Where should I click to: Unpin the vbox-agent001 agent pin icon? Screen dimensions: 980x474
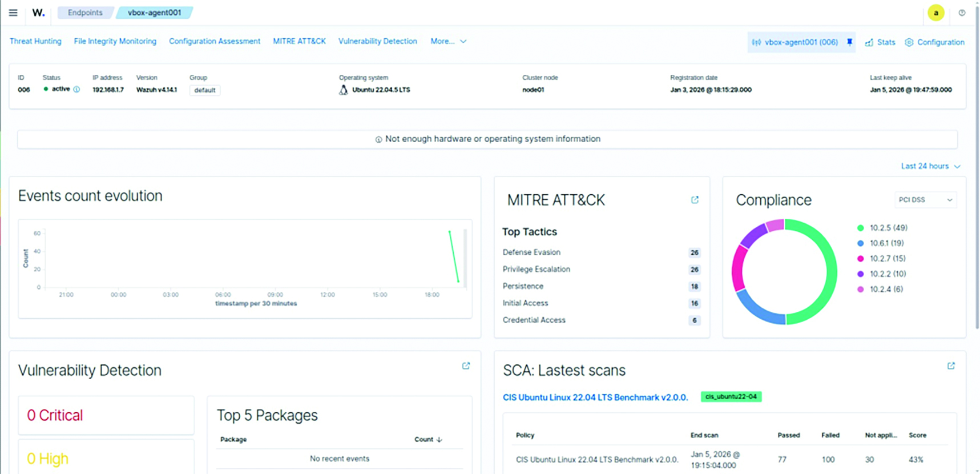[849, 42]
